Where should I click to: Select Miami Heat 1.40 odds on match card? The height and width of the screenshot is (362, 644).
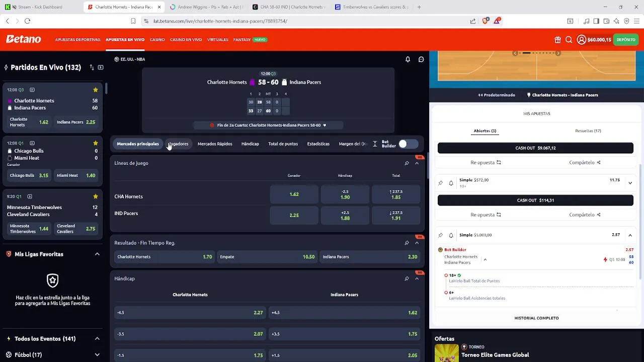point(76,175)
